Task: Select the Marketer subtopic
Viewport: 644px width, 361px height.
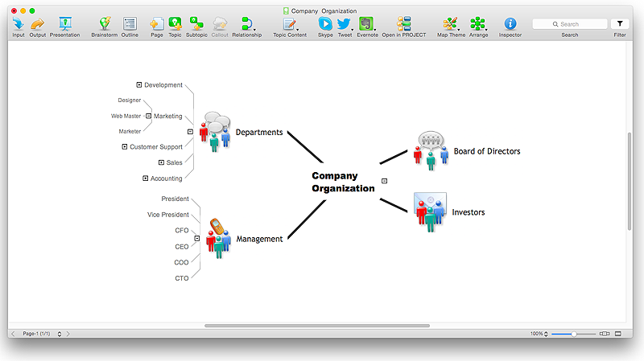Action: 130,131
